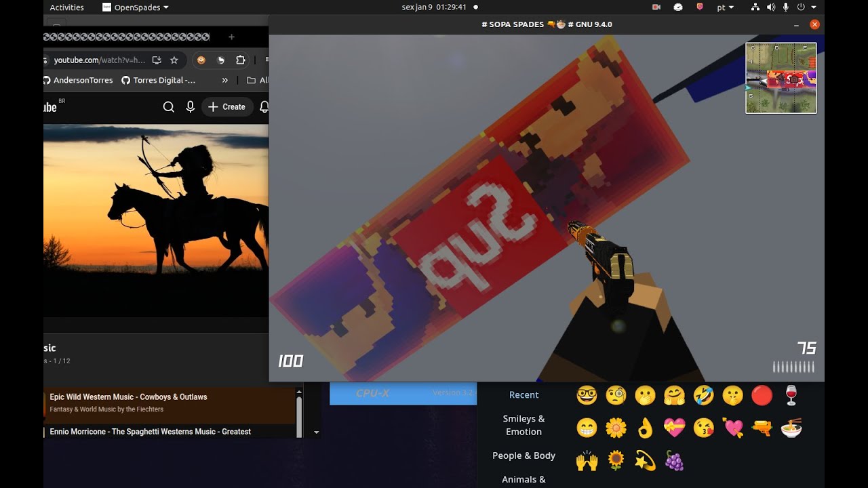Start YouTube voice search with microphone
The height and width of the screenshot is (488, 868).
tap(191, 107)
